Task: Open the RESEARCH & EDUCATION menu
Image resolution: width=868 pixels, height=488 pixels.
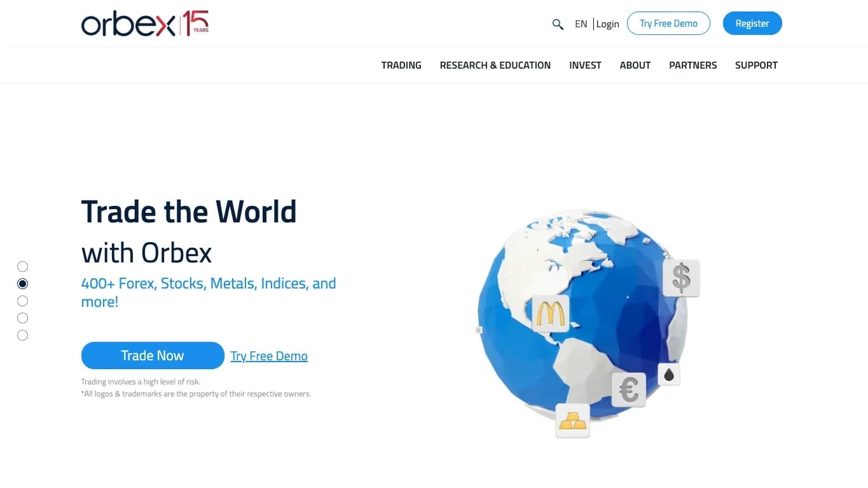Action: coord(495,65)
